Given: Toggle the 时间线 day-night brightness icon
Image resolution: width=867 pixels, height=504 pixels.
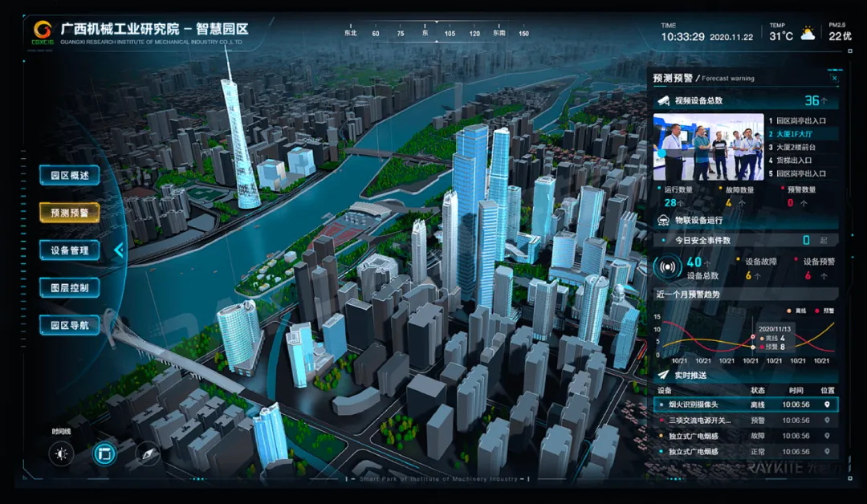Looking at the screenshot, I should (x=61, y=454).
